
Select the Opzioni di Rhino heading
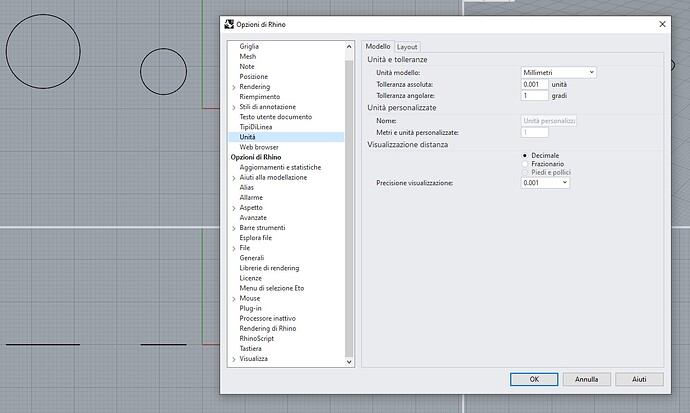pyautogui.click(x=256, y=157)
